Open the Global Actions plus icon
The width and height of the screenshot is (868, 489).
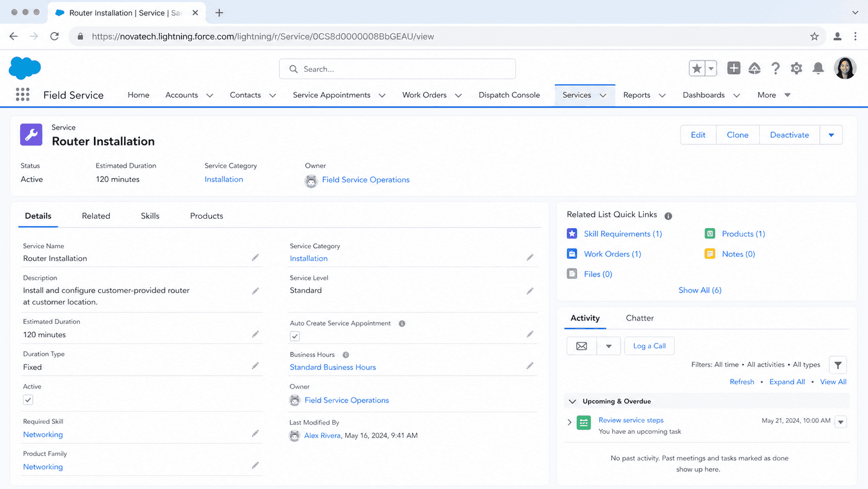click(734, 68)
